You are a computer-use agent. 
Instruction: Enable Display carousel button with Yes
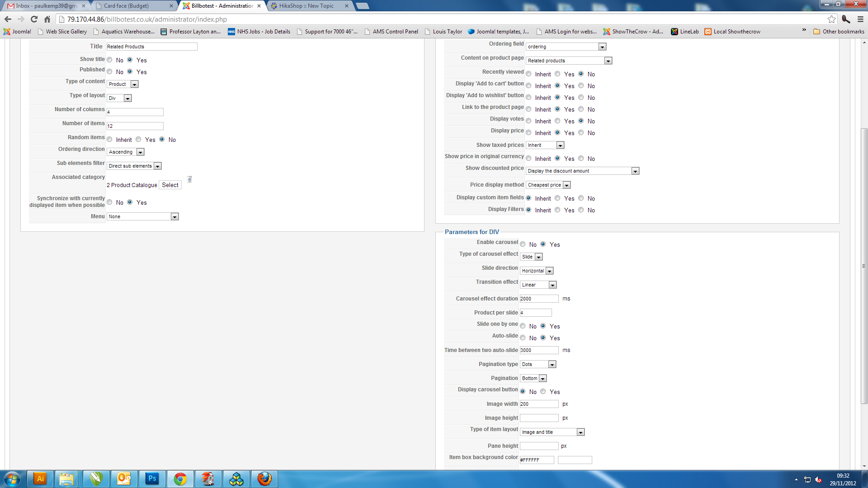click(x=543, y=392)
